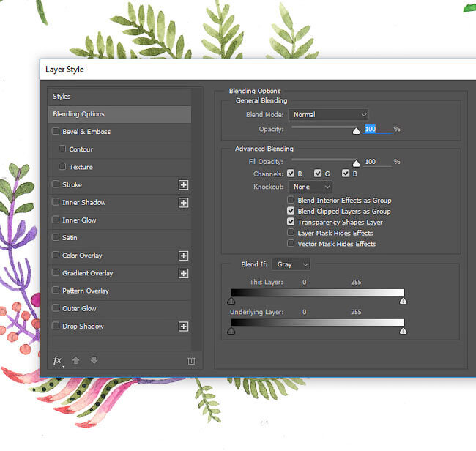The width and height of the screenshot is (476, 451).
Task: Click This Layer black point slider handle
Action: coord(231,301)
